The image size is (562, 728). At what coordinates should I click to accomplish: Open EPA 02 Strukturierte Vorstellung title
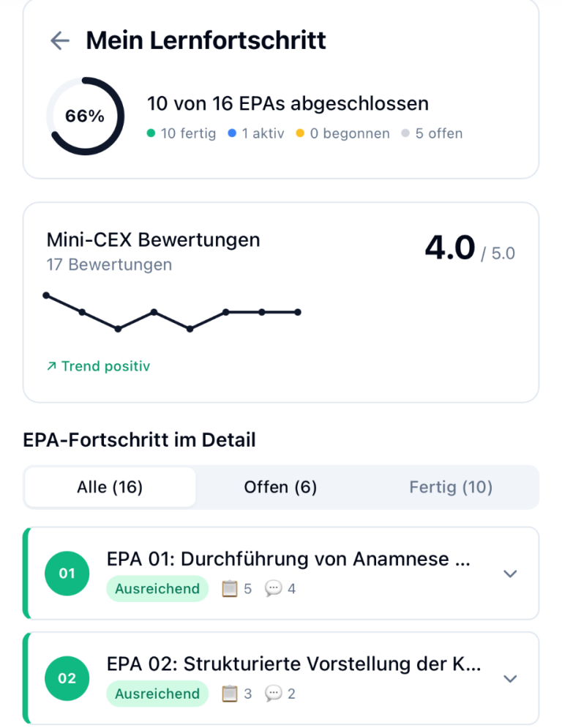(x=294, y=664)
